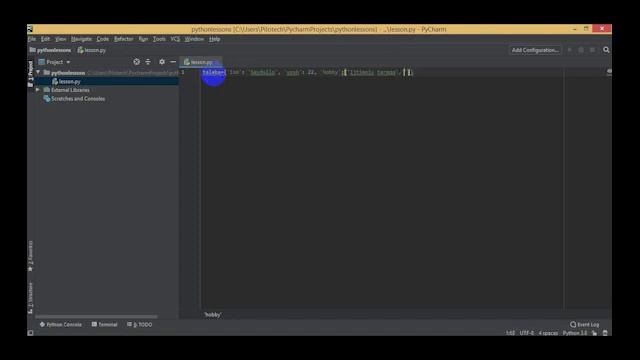Viewport: 640px width, 360px height.
Task: Click the lock icon in the status bar
Action: 594,333
